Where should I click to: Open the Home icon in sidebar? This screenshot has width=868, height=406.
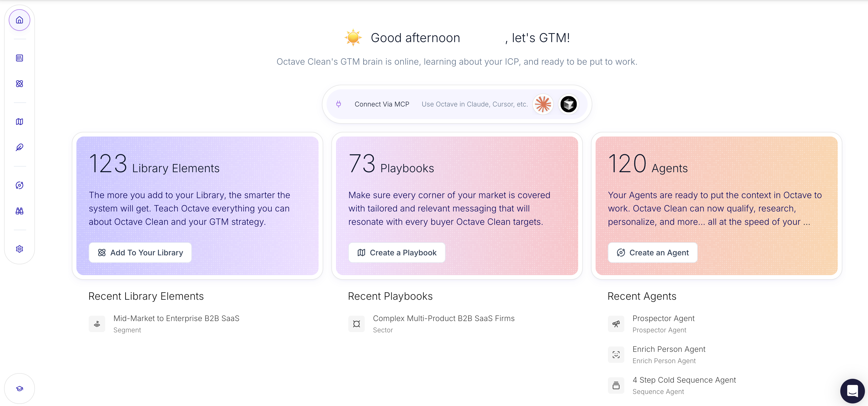tap(19, 20)
